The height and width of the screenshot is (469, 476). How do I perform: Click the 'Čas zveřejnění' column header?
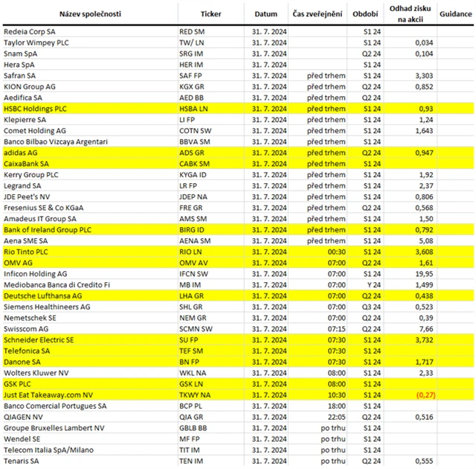[x=322, y=13]
